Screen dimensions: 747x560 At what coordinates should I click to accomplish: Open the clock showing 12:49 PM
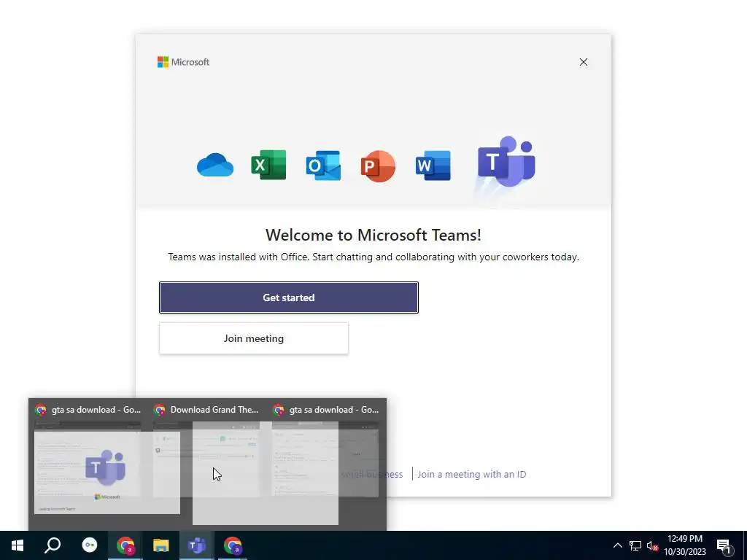(684, 545)
